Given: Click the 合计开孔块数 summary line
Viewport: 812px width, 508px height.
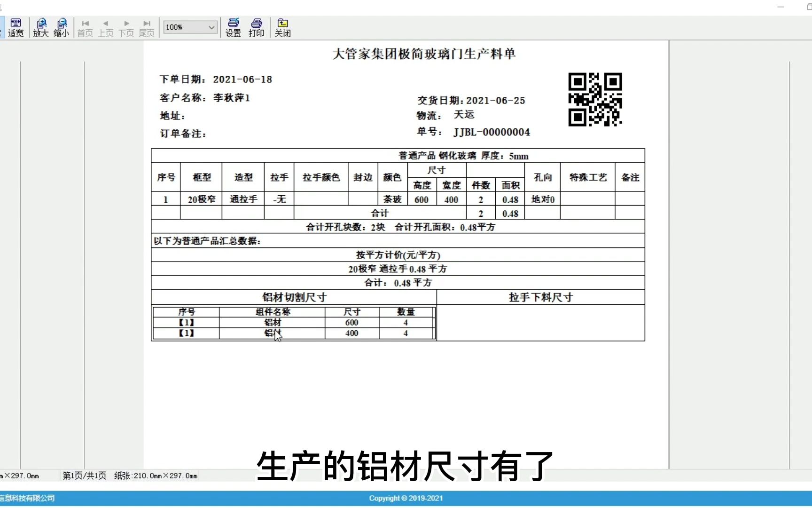Looking at the screenshot, I should coord(398,227).
